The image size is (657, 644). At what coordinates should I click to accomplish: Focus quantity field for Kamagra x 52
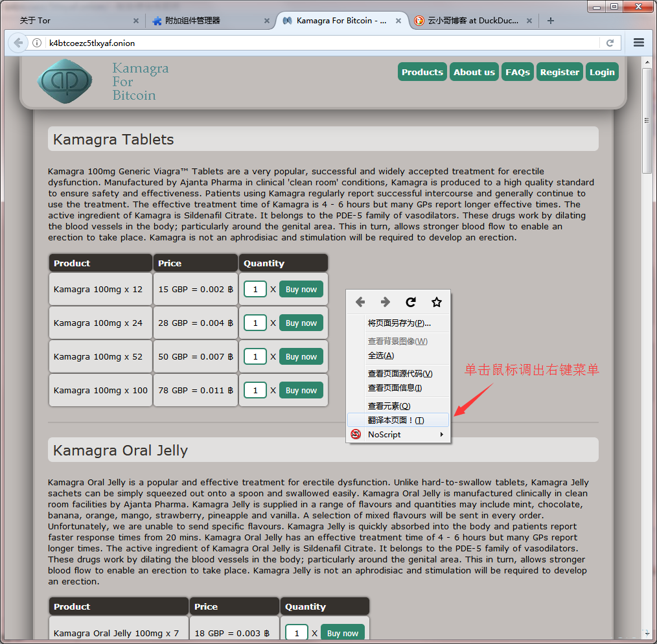pyautogui.click(x=255, y=356)
